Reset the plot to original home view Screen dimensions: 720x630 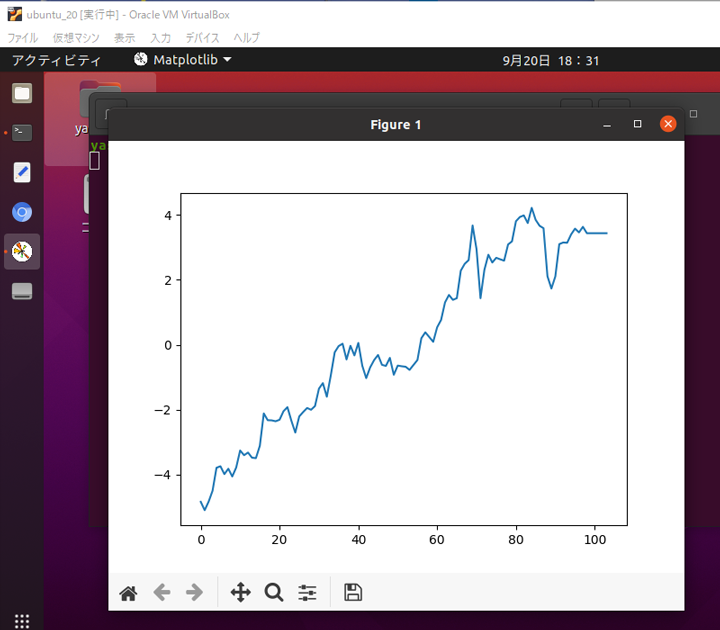(x=128, y=593)
